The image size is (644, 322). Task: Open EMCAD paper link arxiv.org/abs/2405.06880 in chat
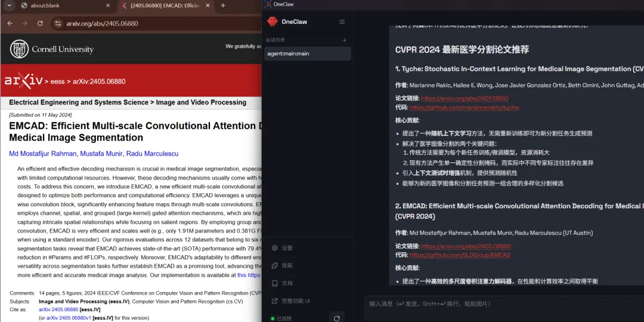point(466,246)
